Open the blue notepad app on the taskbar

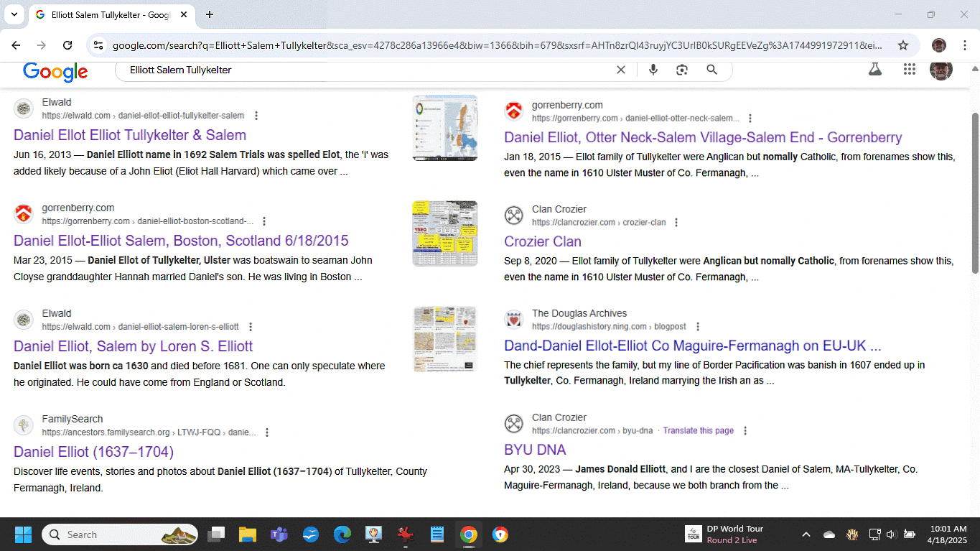pyautogui.click(x=437, y=534)
